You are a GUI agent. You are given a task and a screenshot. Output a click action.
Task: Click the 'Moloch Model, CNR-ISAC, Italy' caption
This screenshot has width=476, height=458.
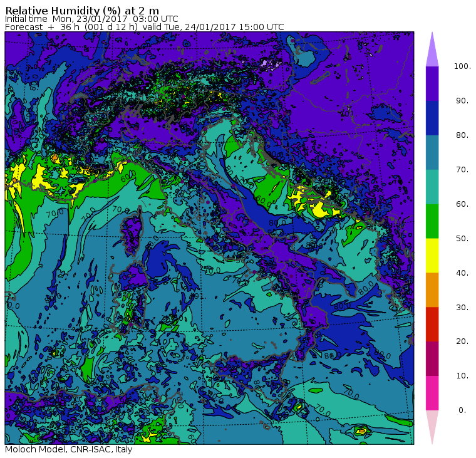69,449
